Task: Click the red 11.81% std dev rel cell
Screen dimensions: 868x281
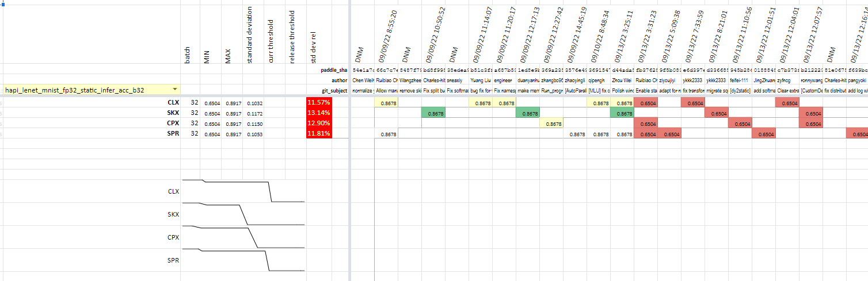Action: click(319, 133)
